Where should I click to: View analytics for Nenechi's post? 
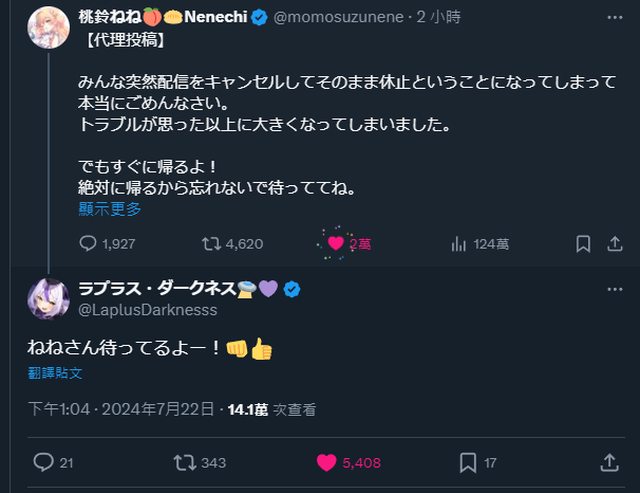tap(460, 243)
